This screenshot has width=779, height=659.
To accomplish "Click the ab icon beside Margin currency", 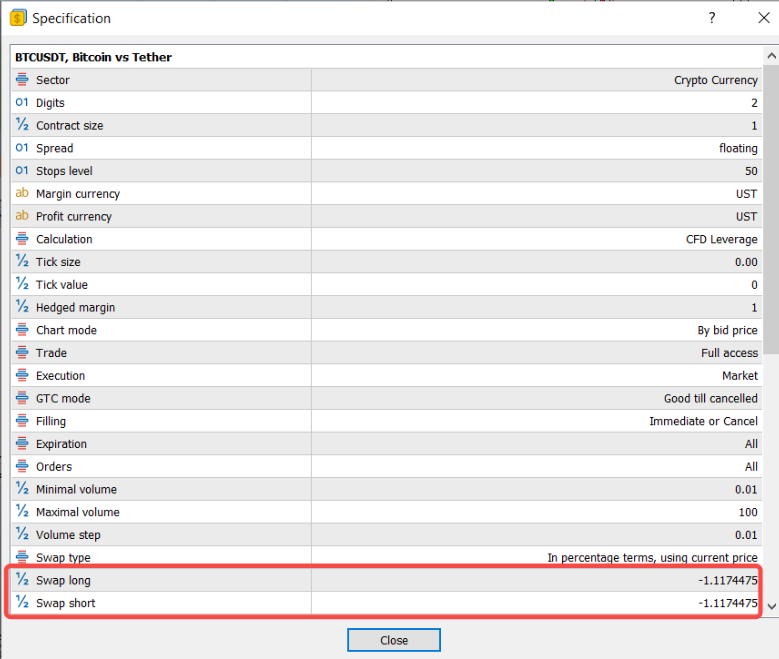I will [x=22, y=193].
